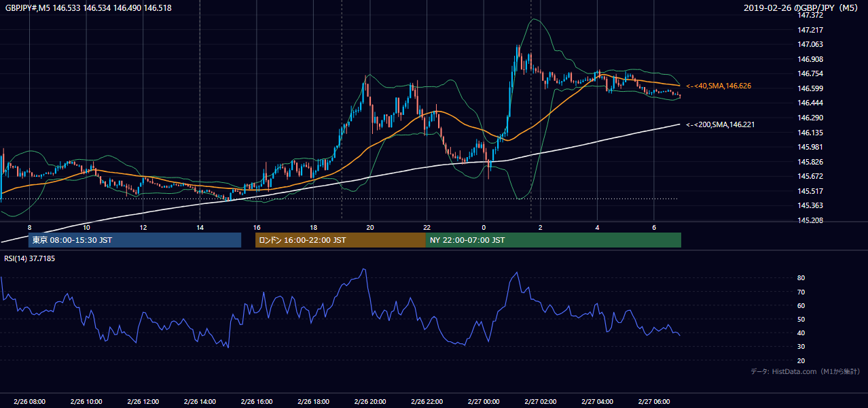Select the ロンドン 16:00-22:00 JST session bar

pos(340,240)
